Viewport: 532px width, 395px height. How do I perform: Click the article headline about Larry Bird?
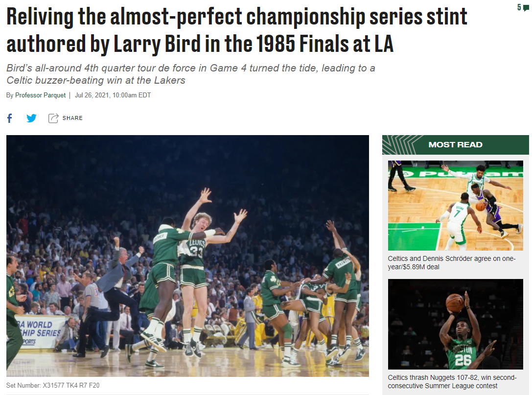237,30
